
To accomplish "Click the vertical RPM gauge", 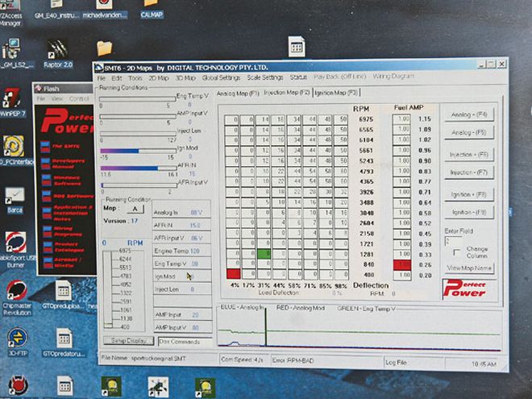I will 108,289.
